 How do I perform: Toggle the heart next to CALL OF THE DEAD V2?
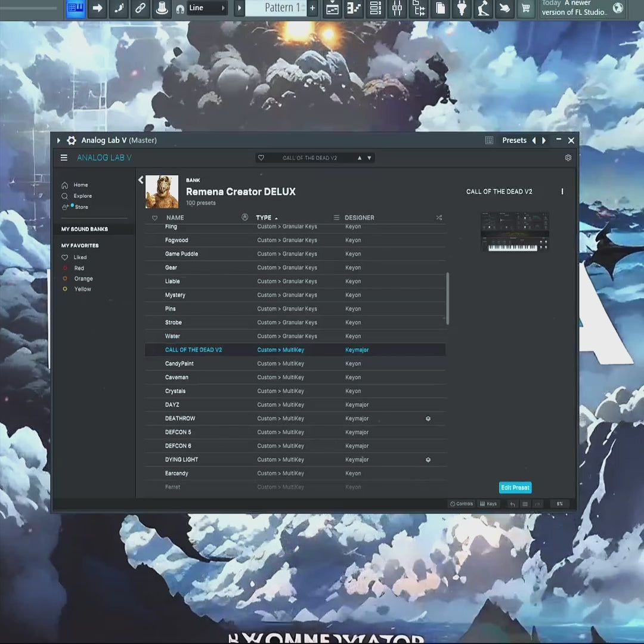pyautogui.click(x=154, y=349)
